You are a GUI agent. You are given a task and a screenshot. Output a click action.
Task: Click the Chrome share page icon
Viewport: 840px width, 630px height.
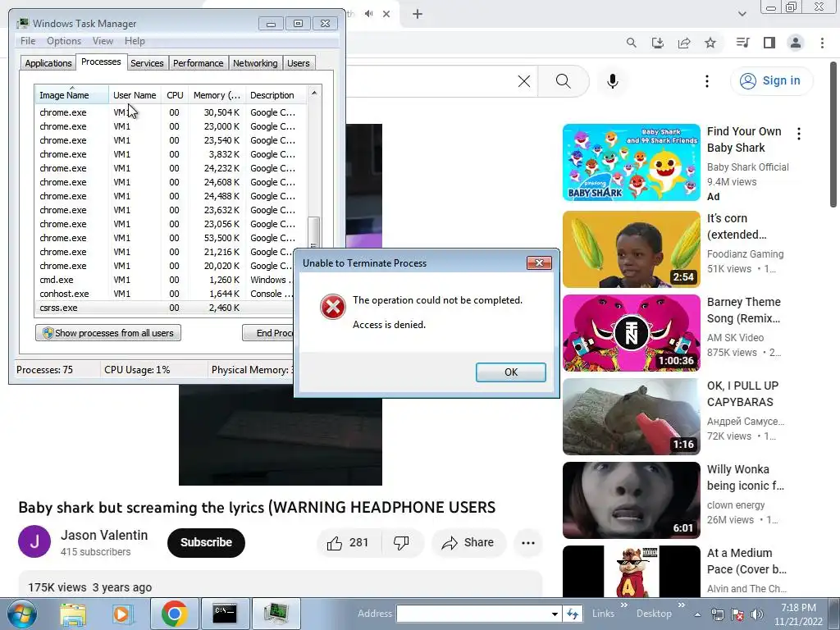pyautogui.click(x=684, y=43)
